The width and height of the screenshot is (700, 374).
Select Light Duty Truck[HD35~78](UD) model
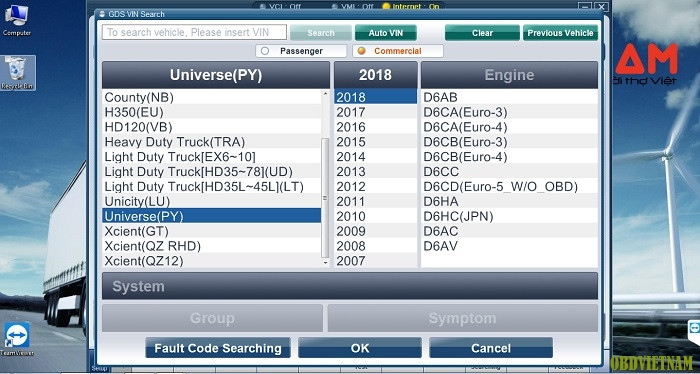(212, 171)
